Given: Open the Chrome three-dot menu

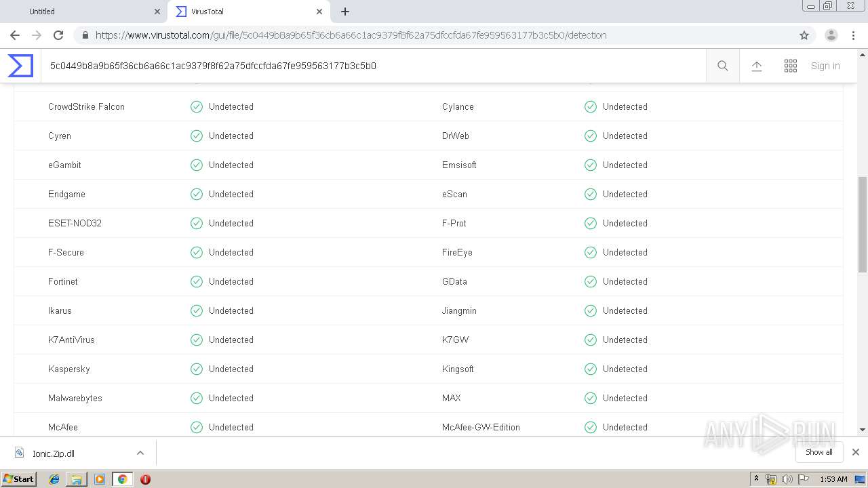Looking at the screenshot, I should [853, 35].
